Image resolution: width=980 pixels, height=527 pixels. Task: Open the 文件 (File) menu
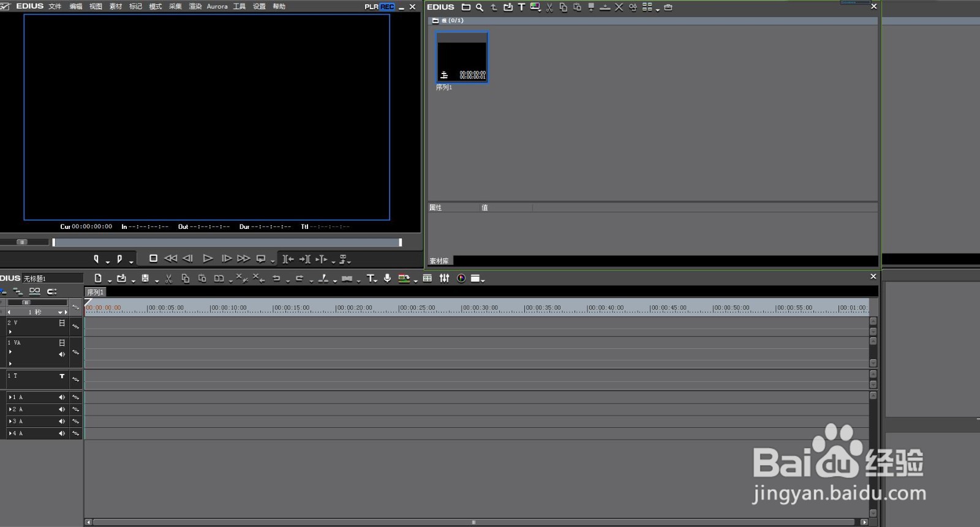pyautogui.click(x=55, y=6)
